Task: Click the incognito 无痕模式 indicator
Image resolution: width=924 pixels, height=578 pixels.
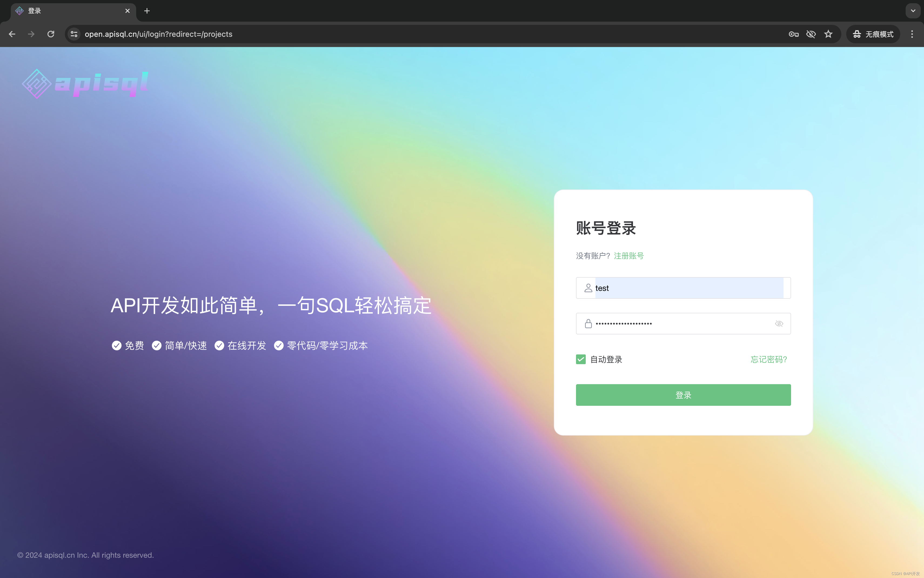Action: point(873,34)
